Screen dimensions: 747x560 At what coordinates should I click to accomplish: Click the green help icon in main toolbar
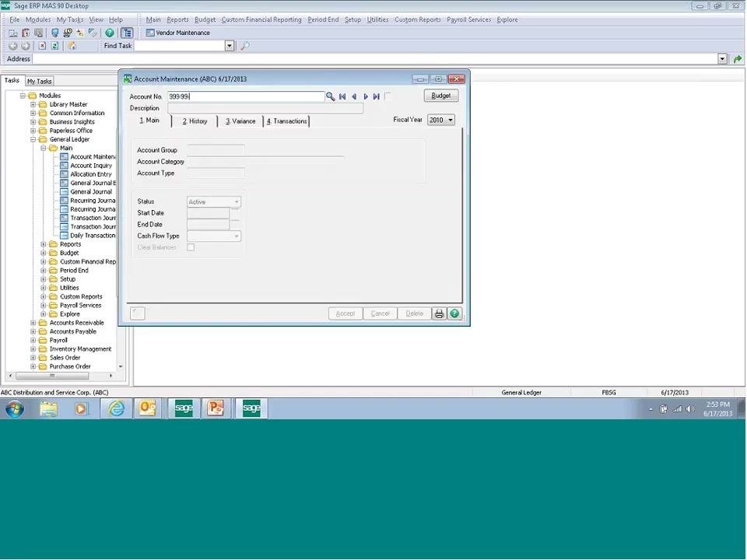(x=110, y=33)
